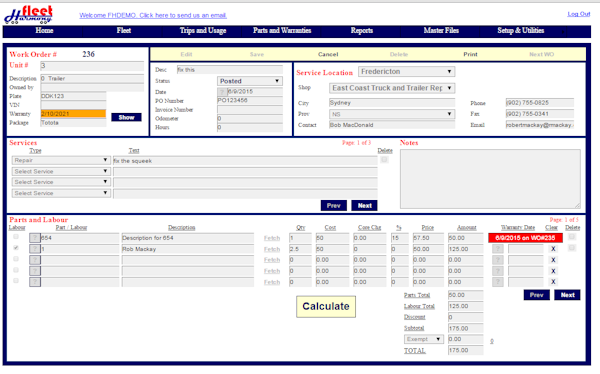
Task: Click the Description field 'Description for 654'
Action: coord(188,238)
